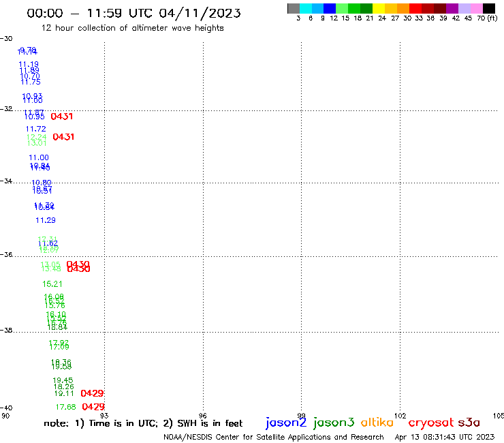Click the '96' longitude axis label
Image resolution: width=504 pixels, height=443 pixels.
click(x=202, y=416)
